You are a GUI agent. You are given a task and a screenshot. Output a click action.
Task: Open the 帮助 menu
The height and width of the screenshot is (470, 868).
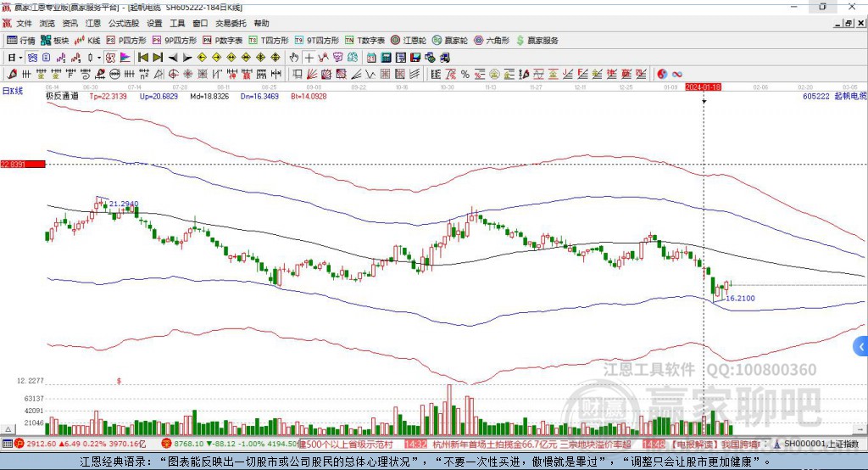[261, 23]
